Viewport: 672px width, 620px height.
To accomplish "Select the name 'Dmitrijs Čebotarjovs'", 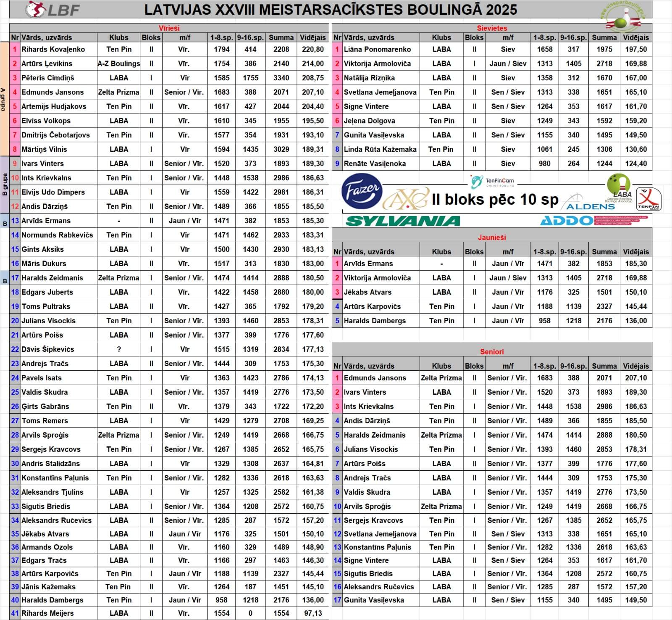I will [x=55, y=135].
